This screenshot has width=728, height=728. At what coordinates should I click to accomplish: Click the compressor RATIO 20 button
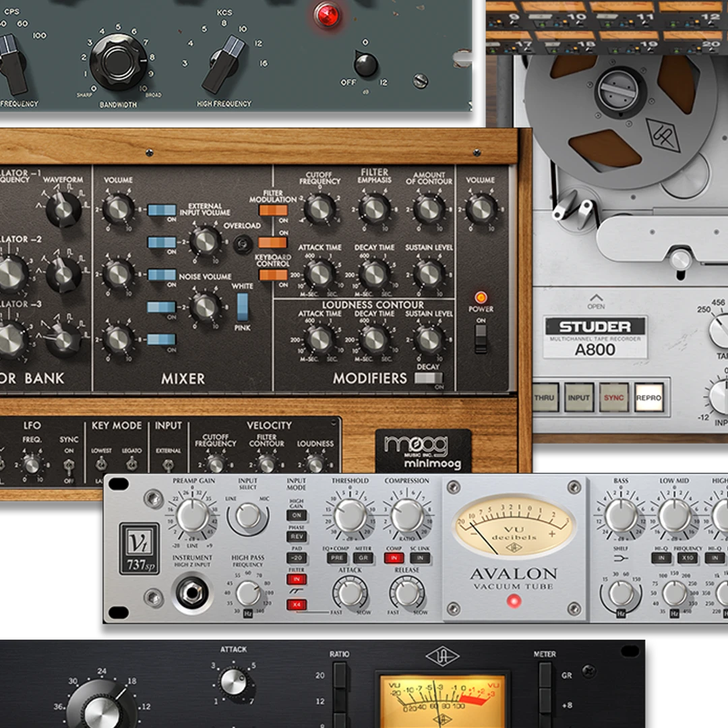click(340, 675)
